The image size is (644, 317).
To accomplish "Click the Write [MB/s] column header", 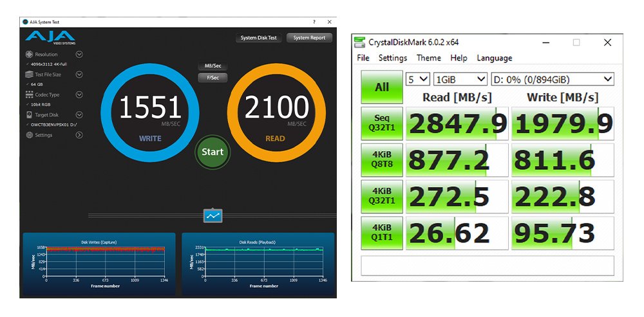I will point(563,97).
